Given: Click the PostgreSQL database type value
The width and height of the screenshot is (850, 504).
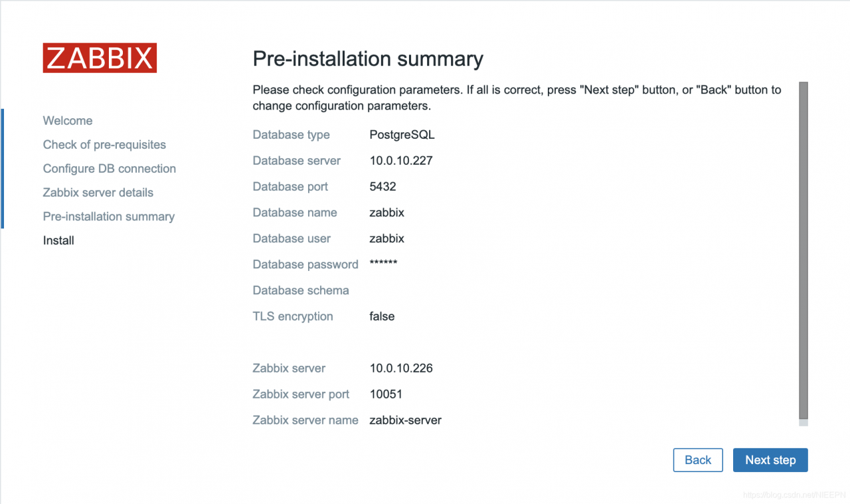Looking at the screenshot, I should [x=402, y=135].
